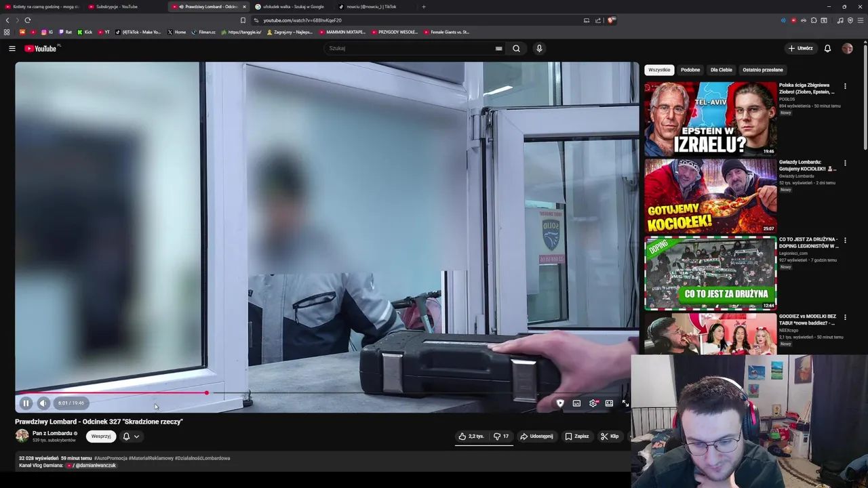The image size is (868, 488).
Task: Open the #DziałalnośćLombardowa hashtag
Action: (x=202, y=458)
